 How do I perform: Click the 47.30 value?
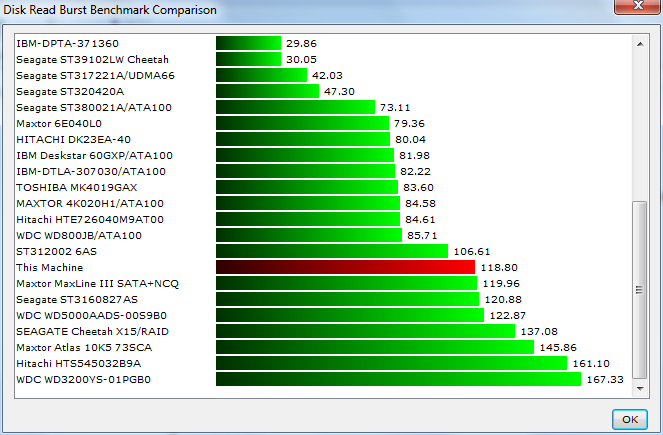point(339,92)
